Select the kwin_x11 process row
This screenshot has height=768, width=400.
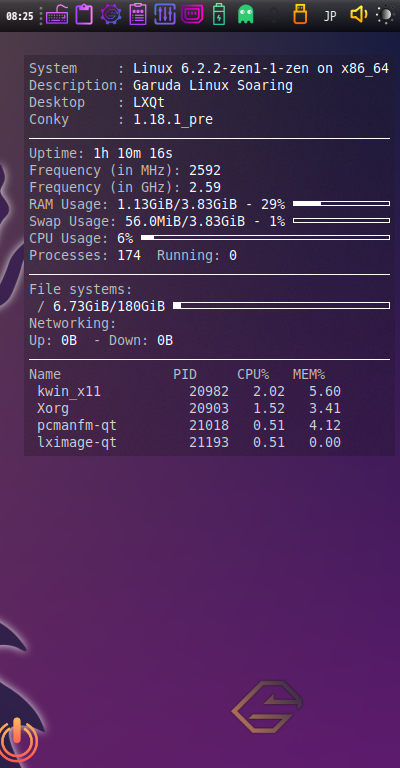pyautogui.click(x=188, y=391)
